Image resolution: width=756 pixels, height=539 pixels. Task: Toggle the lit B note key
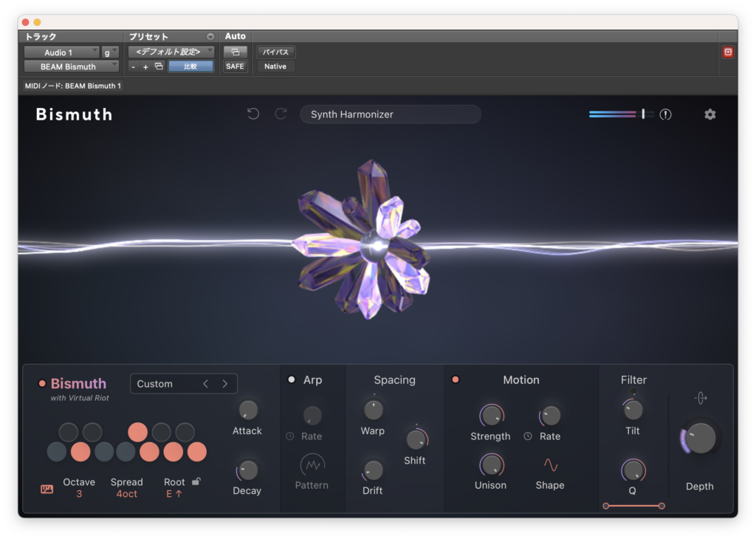pos(196,452)
